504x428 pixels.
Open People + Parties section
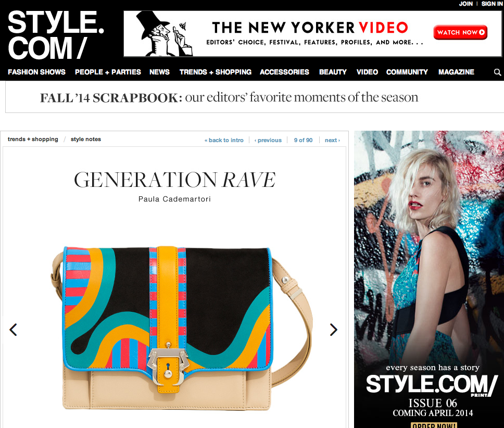[108, 72]
